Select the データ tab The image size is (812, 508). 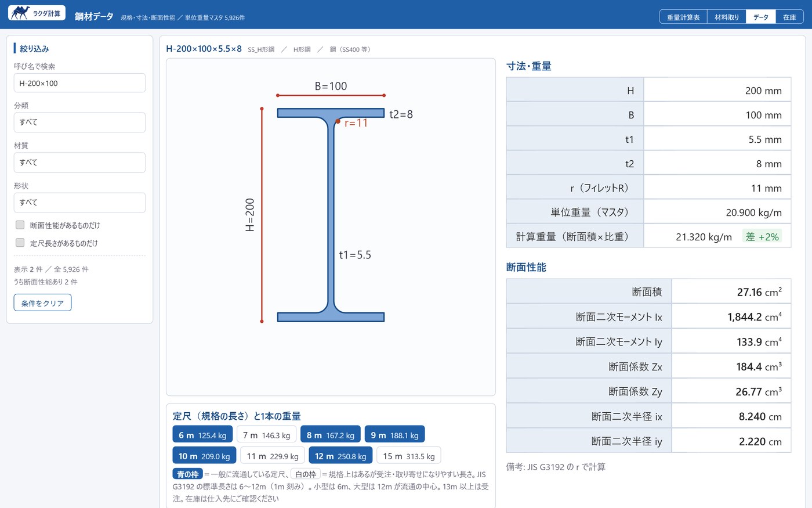761,17
